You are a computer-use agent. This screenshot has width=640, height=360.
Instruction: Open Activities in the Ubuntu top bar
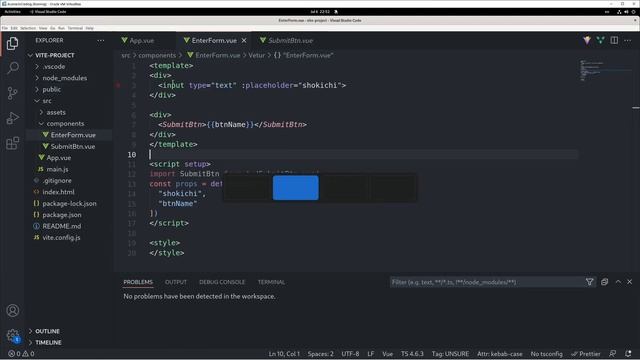tap(12, 12)
